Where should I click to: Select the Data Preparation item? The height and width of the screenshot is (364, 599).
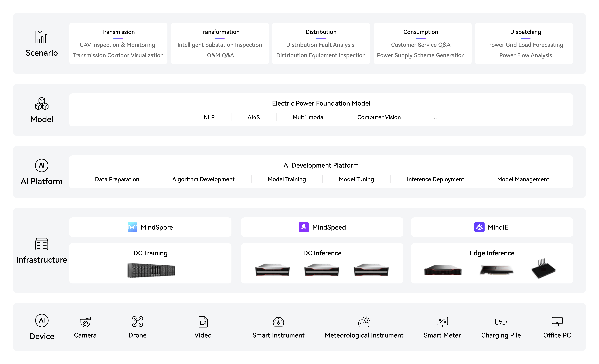[117, 179]
